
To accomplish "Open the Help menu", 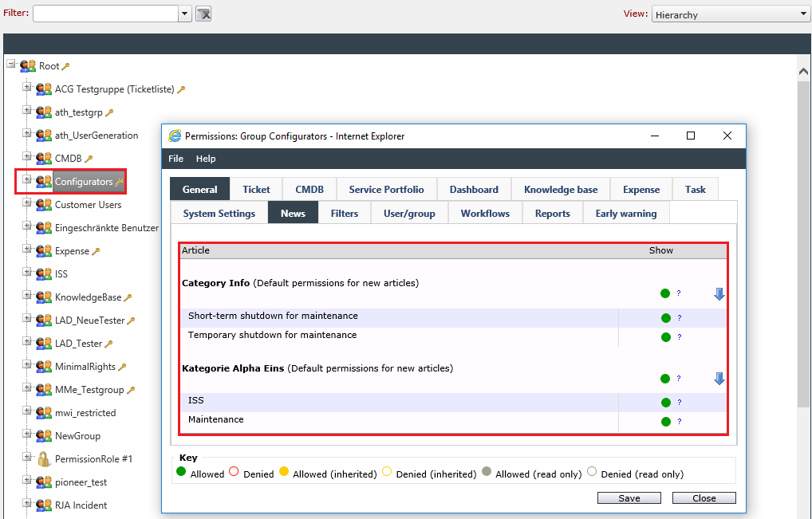I will 206,159.
